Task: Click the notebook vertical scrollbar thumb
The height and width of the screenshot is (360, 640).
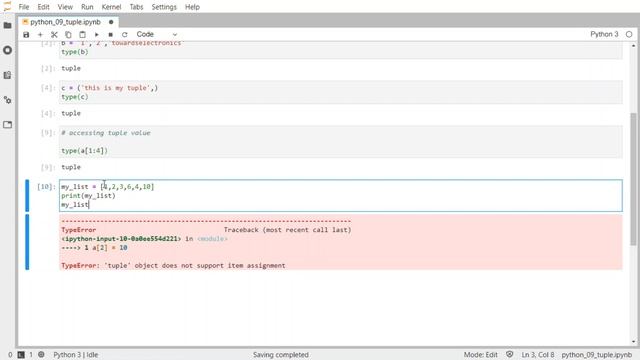Action: coord(633,179)
